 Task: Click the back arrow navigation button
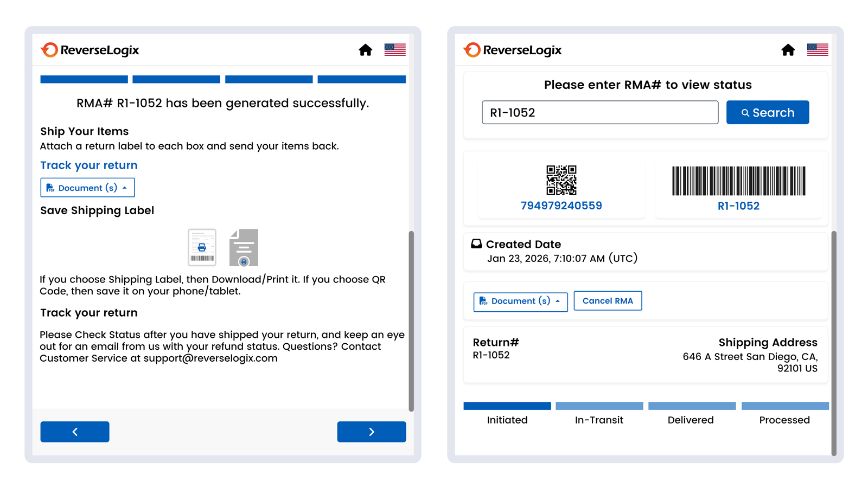[74, 432]
